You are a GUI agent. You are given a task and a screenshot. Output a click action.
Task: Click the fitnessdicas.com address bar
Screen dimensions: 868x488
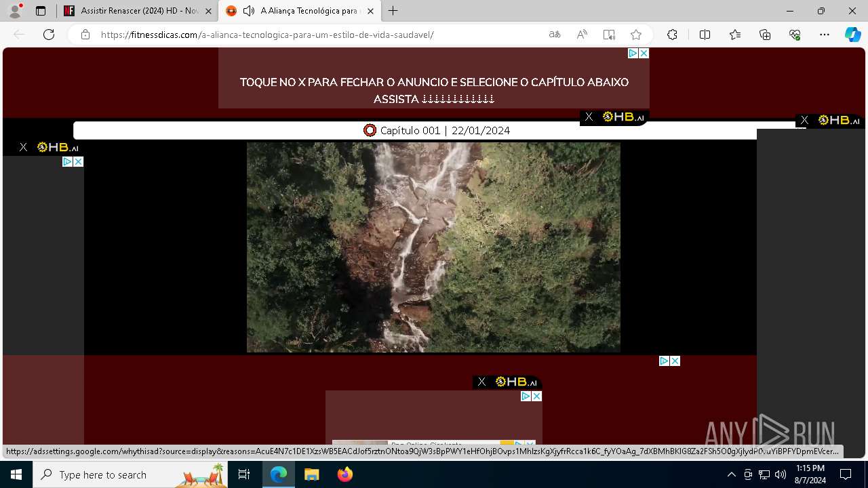(x=267, y=35)
